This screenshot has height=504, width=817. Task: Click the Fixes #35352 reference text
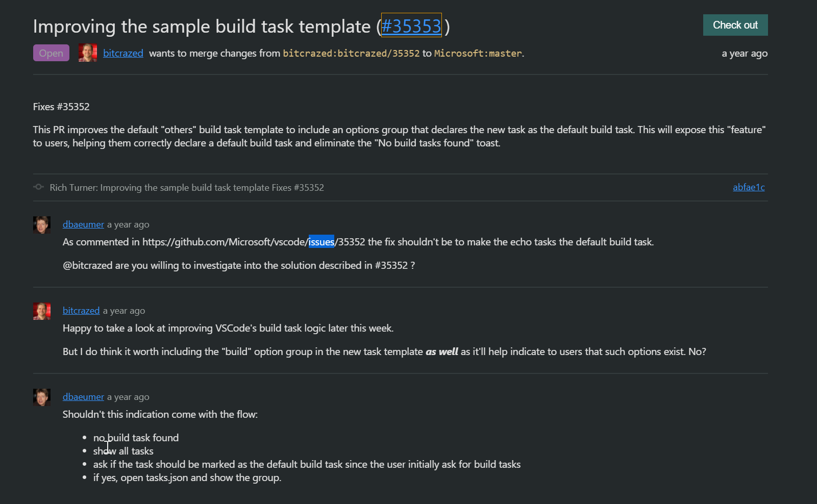point(61,106)
